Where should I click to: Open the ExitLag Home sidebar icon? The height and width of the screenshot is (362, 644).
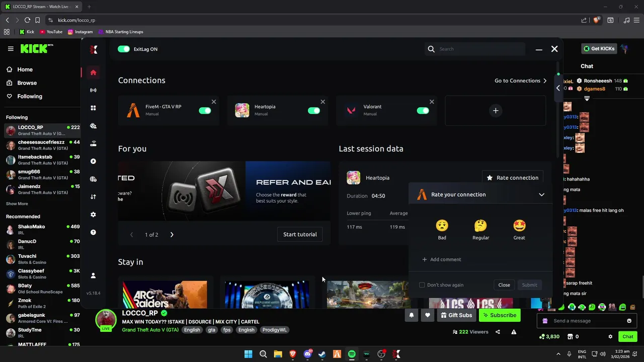(93, 72)
